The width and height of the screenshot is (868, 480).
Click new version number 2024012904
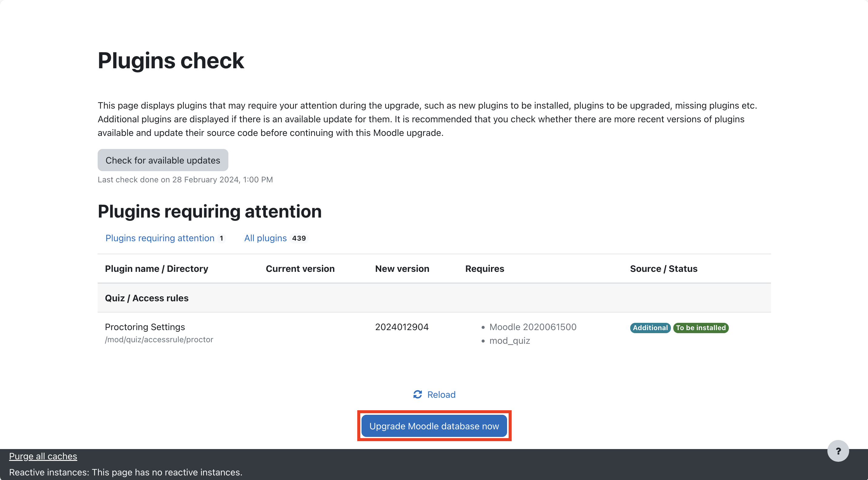tap(402, 327)
